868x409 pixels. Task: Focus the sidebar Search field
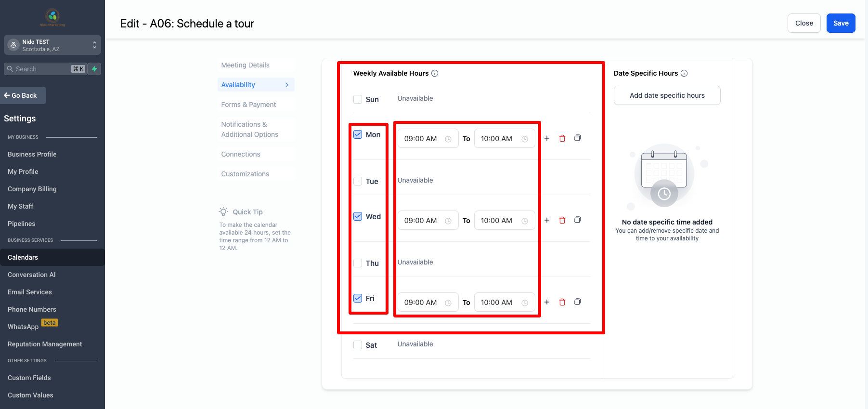click(46, 69)
